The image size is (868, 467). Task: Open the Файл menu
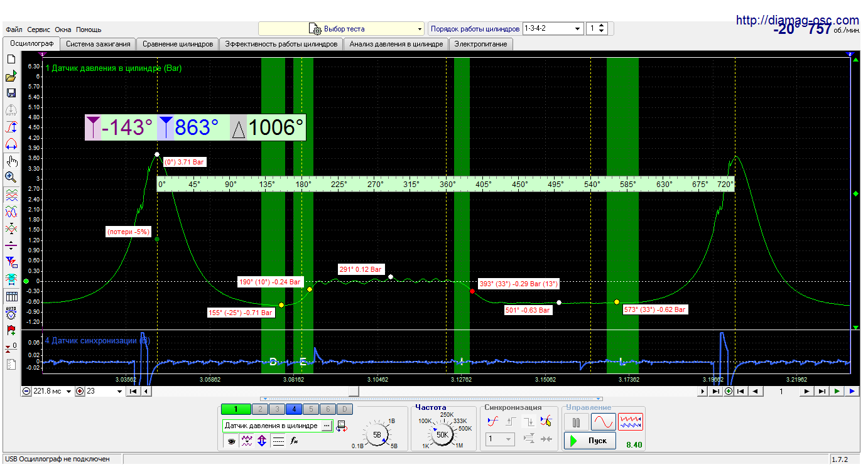click(x=14, y=30)
